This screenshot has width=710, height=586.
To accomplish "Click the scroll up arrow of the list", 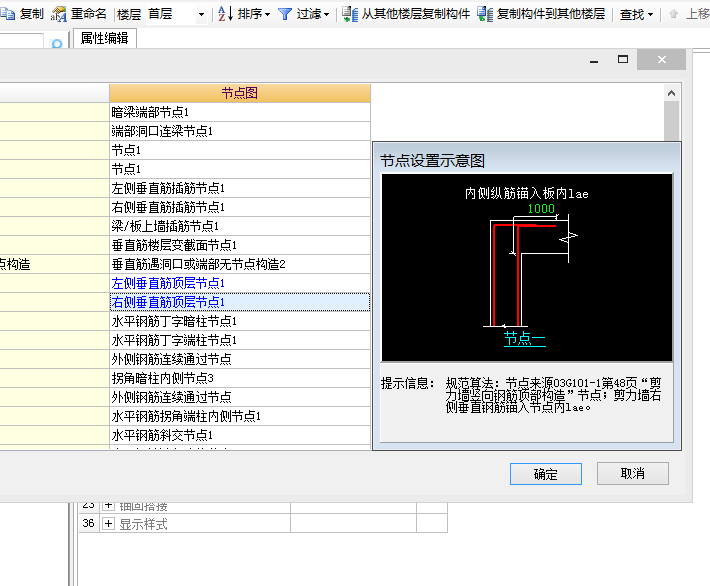I will [x=672, y=93].
